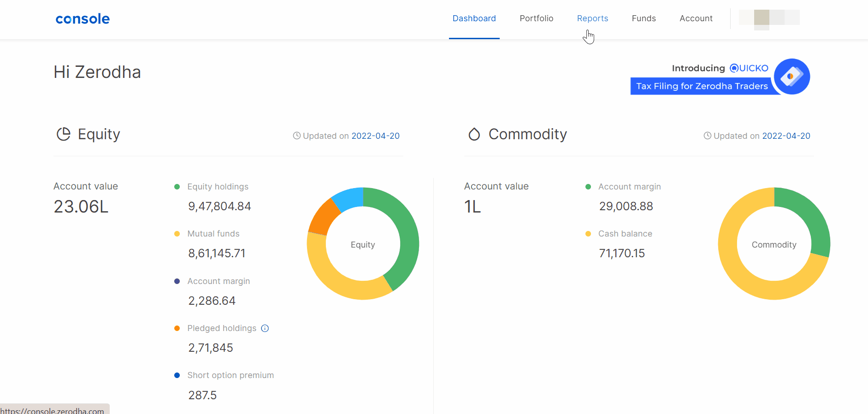Click the Commodity section heading

point(527,134)
